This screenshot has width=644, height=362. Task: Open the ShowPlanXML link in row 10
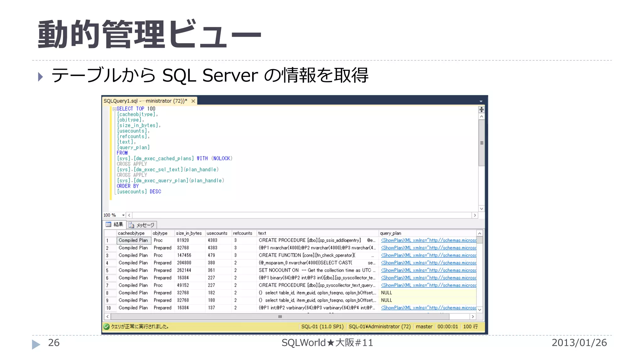pos(429,308)
